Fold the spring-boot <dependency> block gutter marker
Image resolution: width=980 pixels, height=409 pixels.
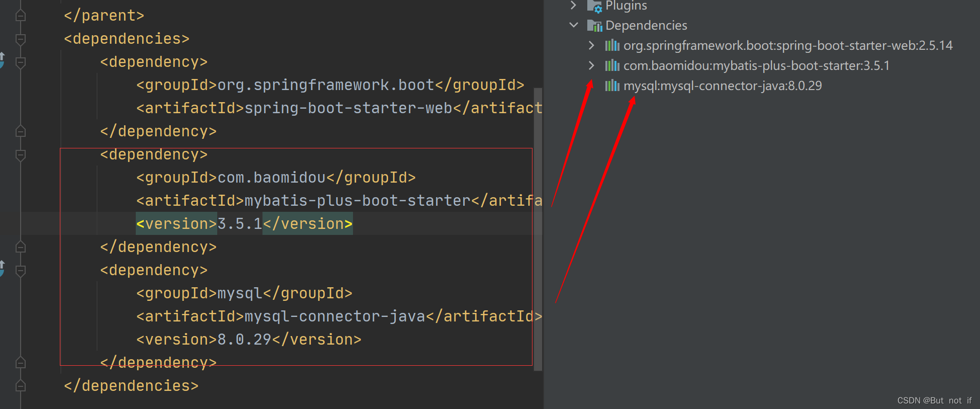point(21,62)
